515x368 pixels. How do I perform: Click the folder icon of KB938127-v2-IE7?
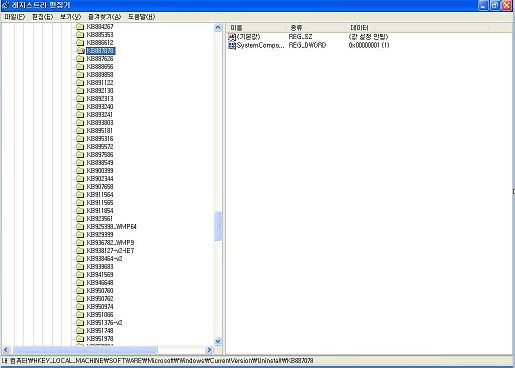80,251
